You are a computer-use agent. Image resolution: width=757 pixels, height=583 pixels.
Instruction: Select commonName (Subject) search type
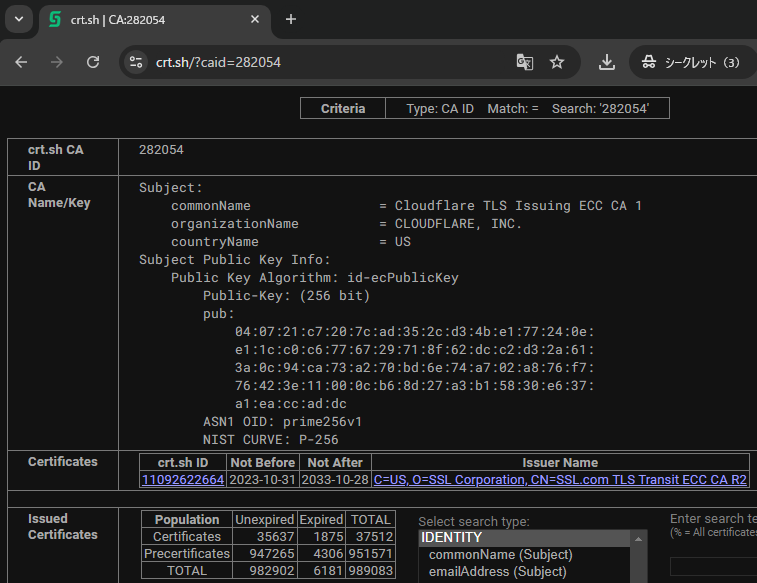point(500,555)
